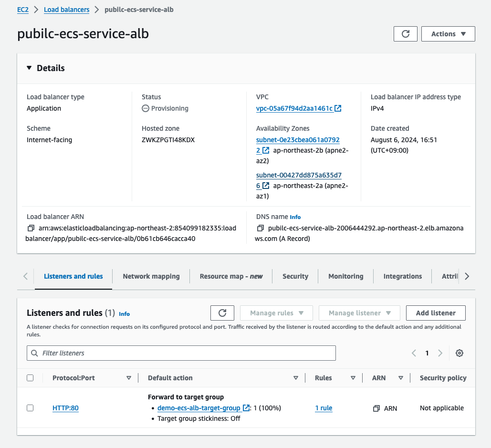Open demo-ecs-alb-target-group link
Viewport: 491px width, 448px height.
199,408
